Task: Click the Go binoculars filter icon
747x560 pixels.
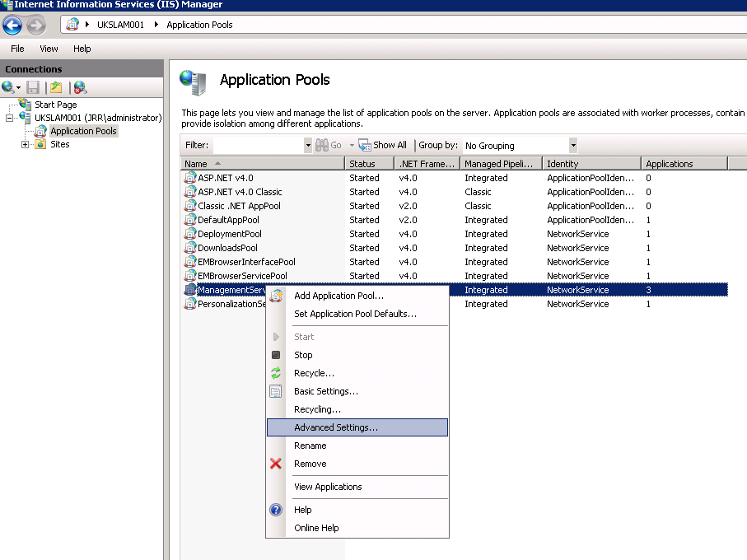Action: click(322, 145)
